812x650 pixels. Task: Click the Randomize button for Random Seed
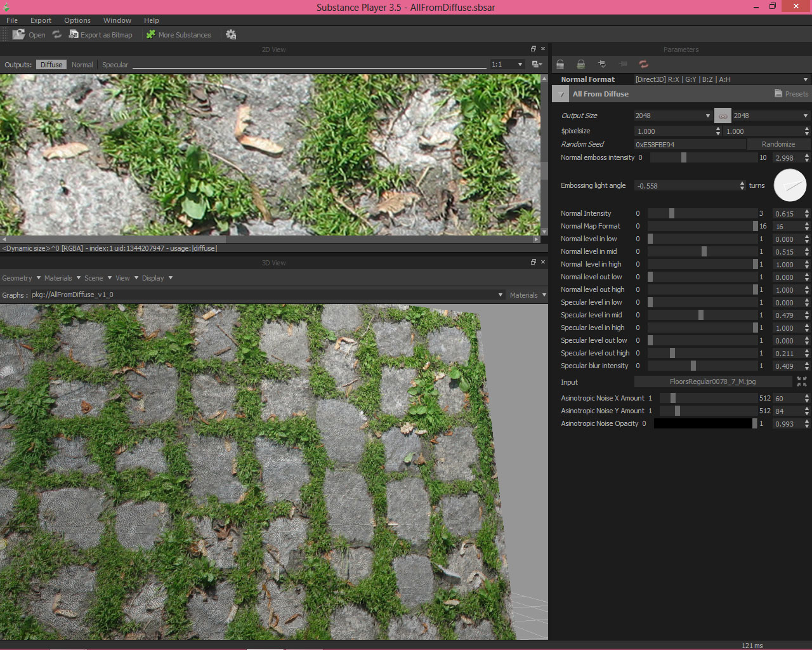click(778, 144)
